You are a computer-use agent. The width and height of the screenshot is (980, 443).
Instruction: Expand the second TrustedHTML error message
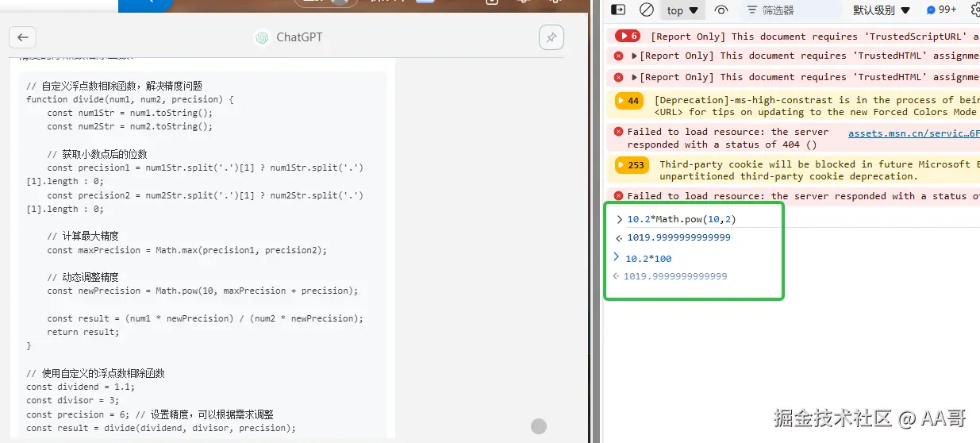(634, 78)
